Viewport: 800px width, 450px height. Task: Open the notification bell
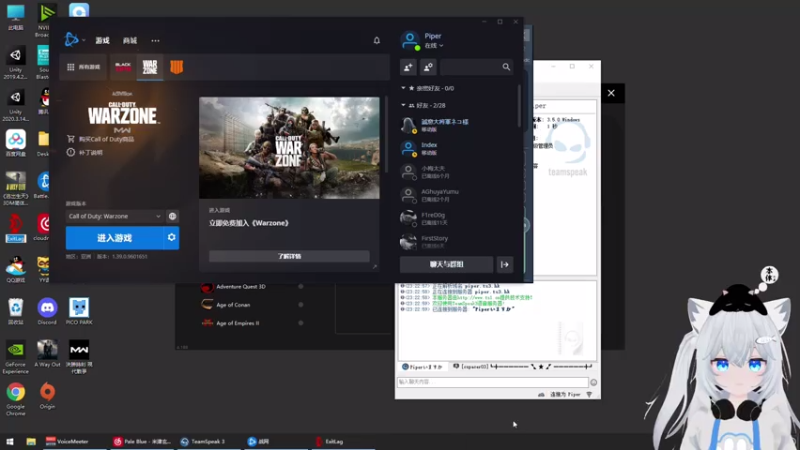pyautogui.click(x=377, y=40)
